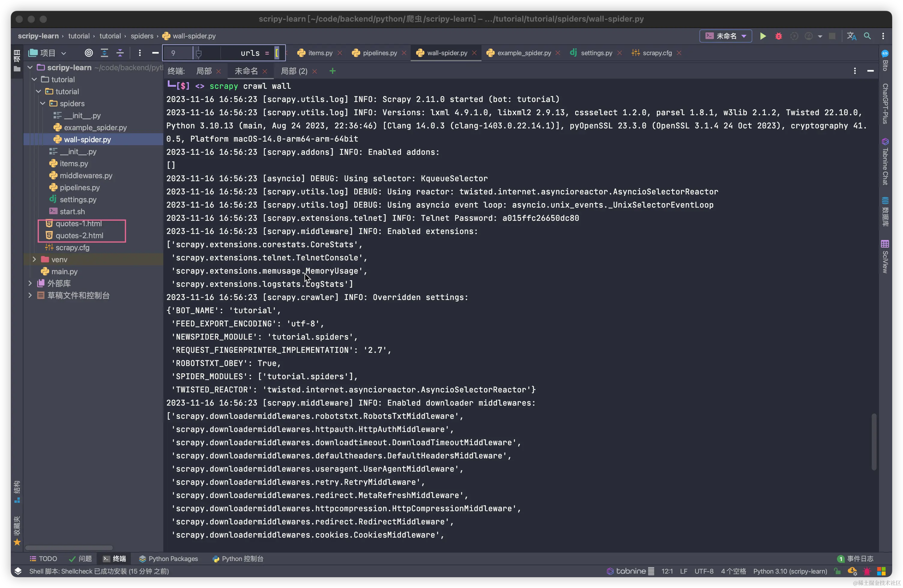
Task: Open the 未命名 run configuration dropdown
Action: [x=726, y=36]
